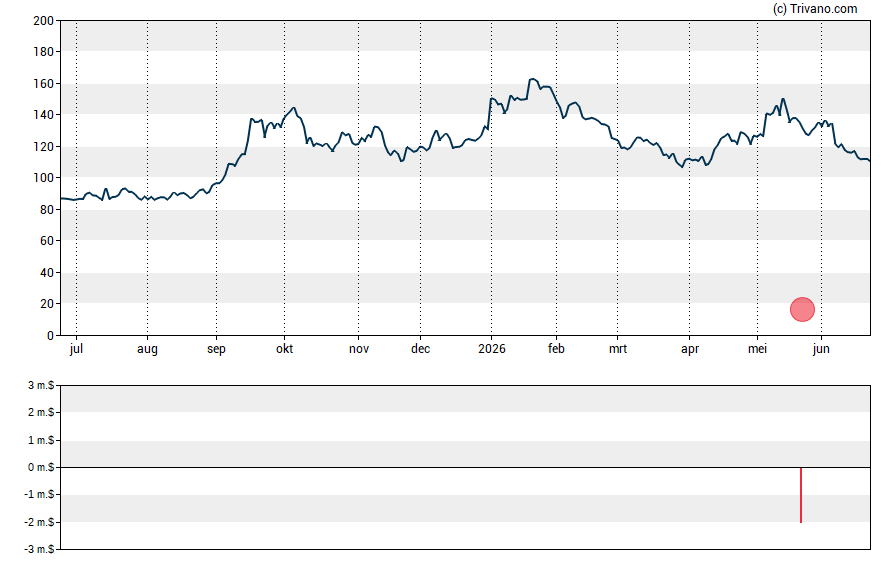Click the 180 value on price axis
This screenshot has width=888, height=565.
[44, 52]
